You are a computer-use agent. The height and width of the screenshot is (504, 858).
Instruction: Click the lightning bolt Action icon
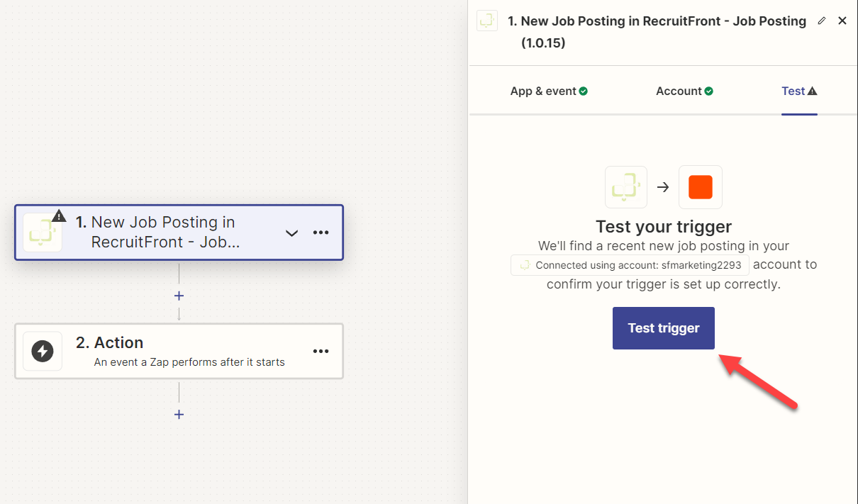pos(43,351)
